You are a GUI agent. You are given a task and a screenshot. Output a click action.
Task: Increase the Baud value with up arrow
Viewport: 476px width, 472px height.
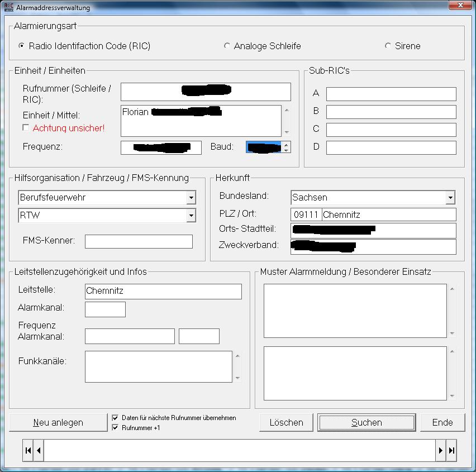pos(287,145)
